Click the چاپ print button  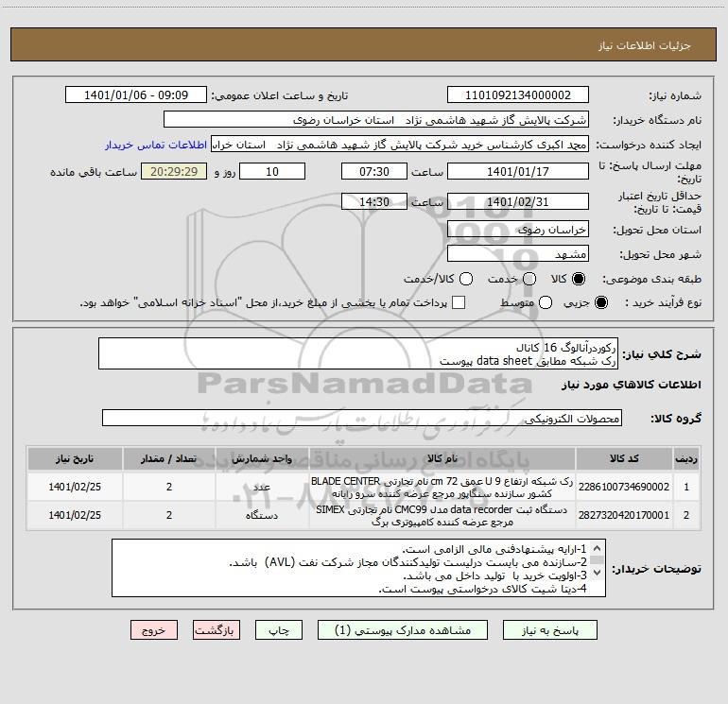[x=279, y=630]
